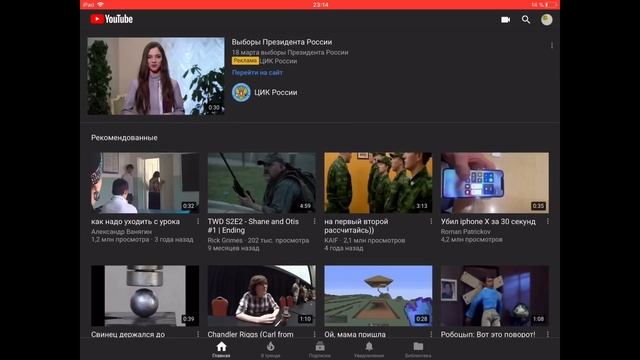Tap the ЦИК России channel avatar icon
Screen dimensions: 640x360
[x=241, y=93]
